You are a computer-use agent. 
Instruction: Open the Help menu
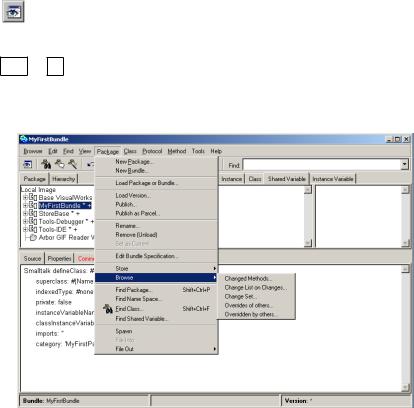[x=216, y=151]
